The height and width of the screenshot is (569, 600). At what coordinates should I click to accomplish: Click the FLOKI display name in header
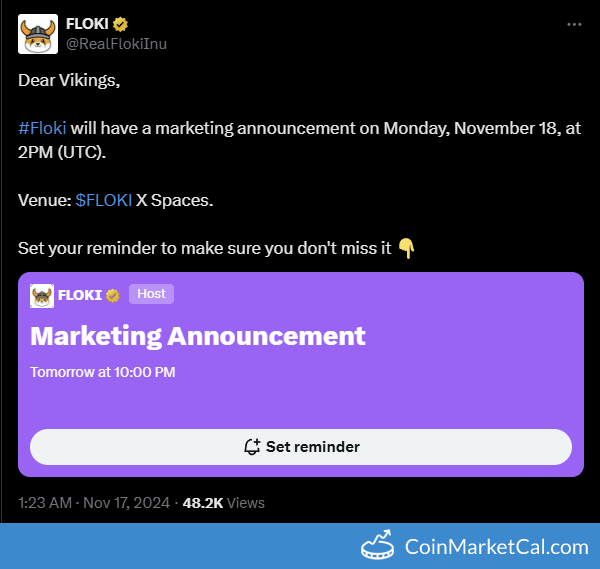[x=88, y=24]
